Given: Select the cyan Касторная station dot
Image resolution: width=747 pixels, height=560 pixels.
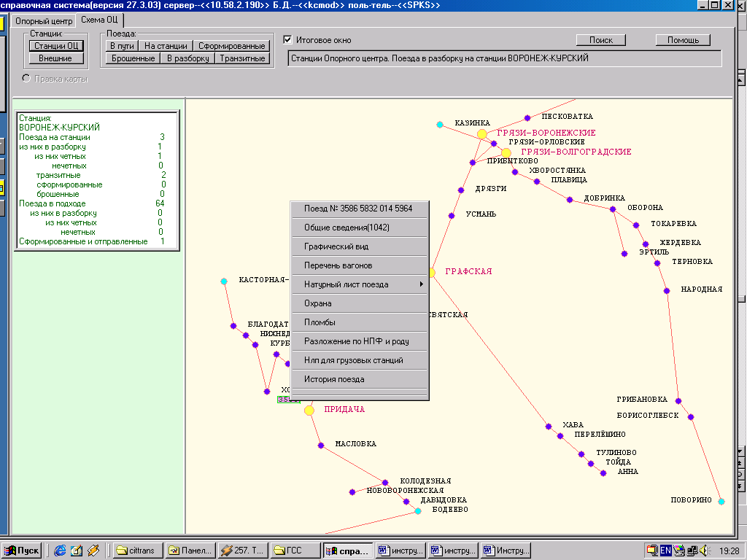Looking at the screenshot, I should point(224,281).
